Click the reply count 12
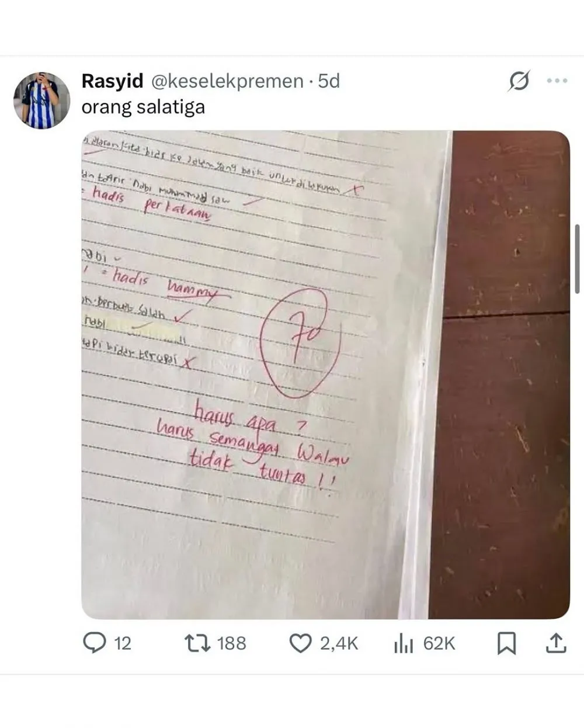The width and height of the screenshot is (584, 728). coord(122,643)
